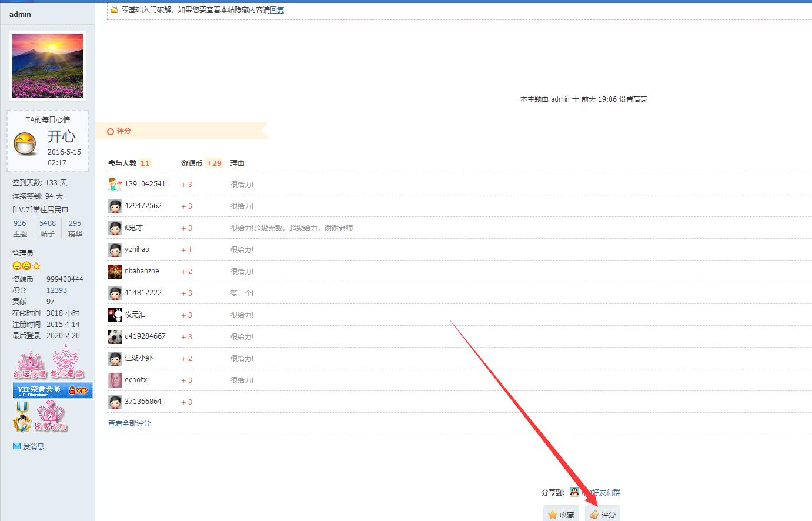Open the 12393 积分 points link
Viewport: 812px width, 521px height.
pyautogui.click(x=57, y=290)
